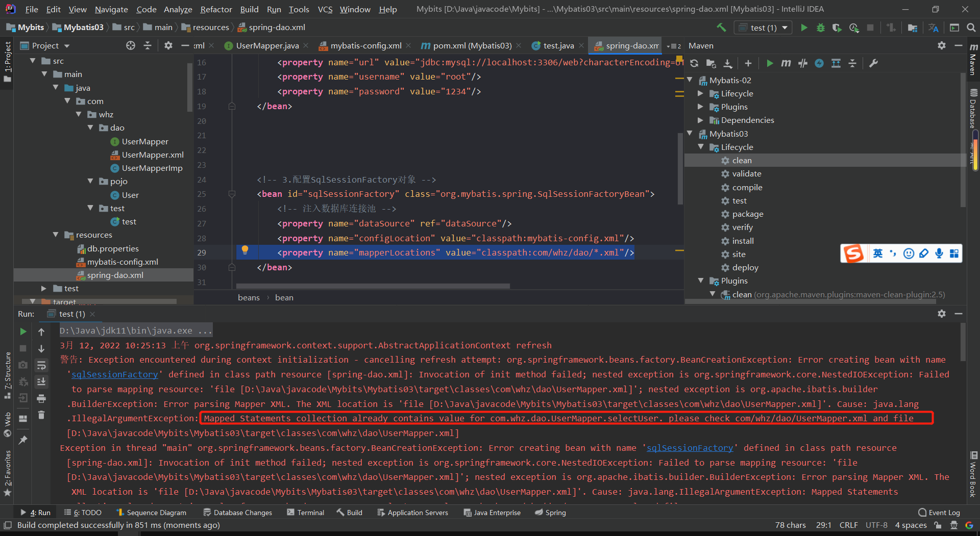Image resolution: width=980 pixels, height=536 pixels.
Task: Collapse the dao folder in Project tree
Action: click(91, 127)
